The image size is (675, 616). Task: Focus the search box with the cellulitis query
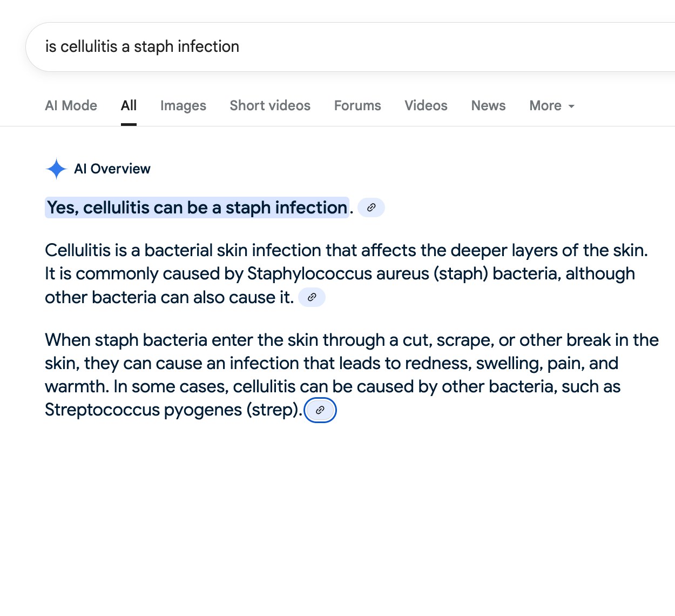pyautogui.click(x=324, y=47)
